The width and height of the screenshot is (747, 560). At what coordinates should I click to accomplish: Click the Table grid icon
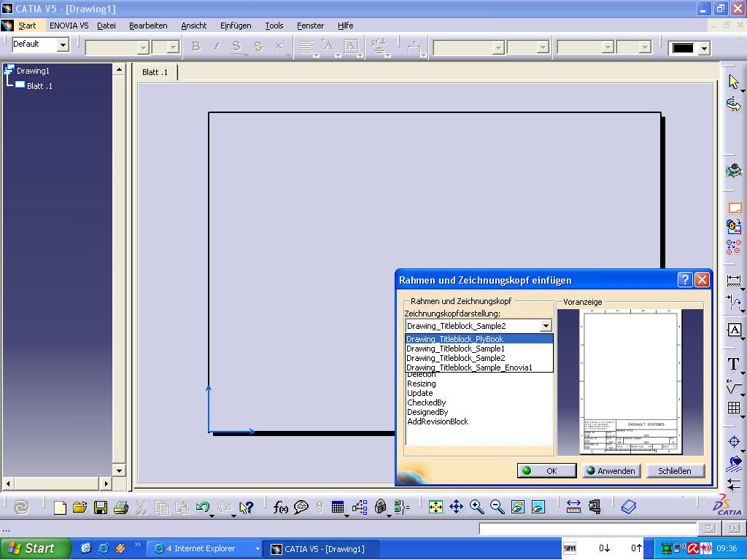(734, 408)
